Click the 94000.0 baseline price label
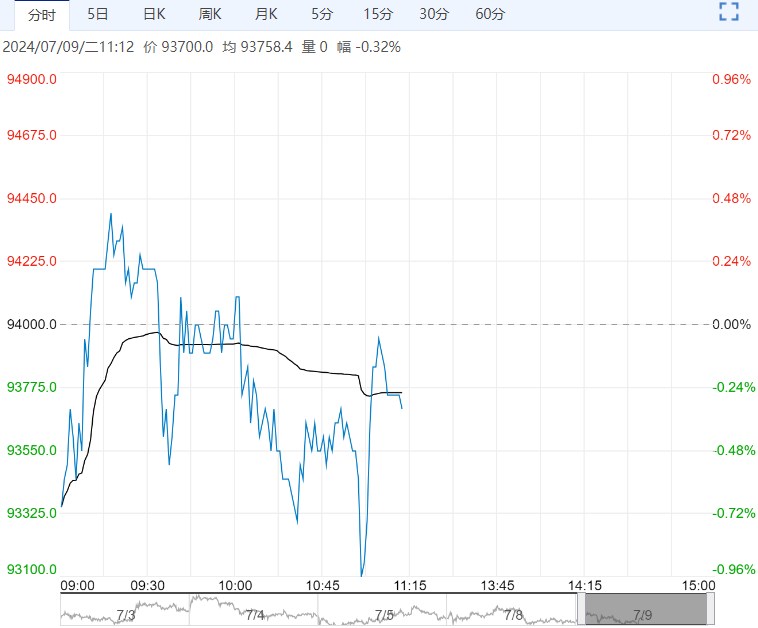The width and height of the screenshot is (758, 628). [x=31, y=324]
